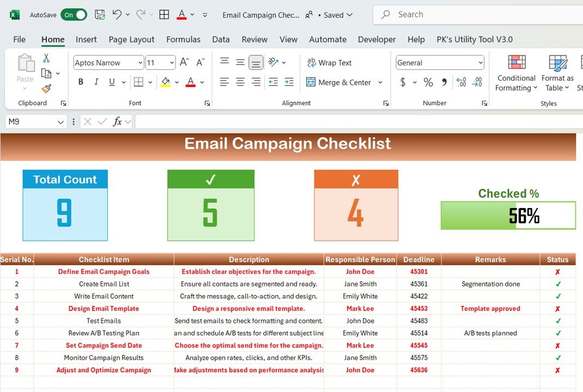The width and height of the screenshot is (583, 392).
Task: Open the font name dropdown Aptos Narrow
Action: click(140, 63)
